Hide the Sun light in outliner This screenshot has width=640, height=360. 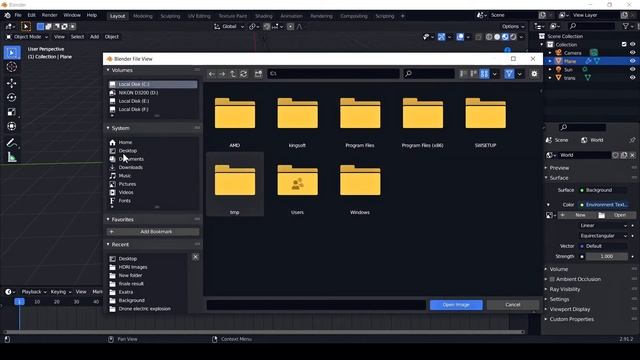tap(632, 69)
